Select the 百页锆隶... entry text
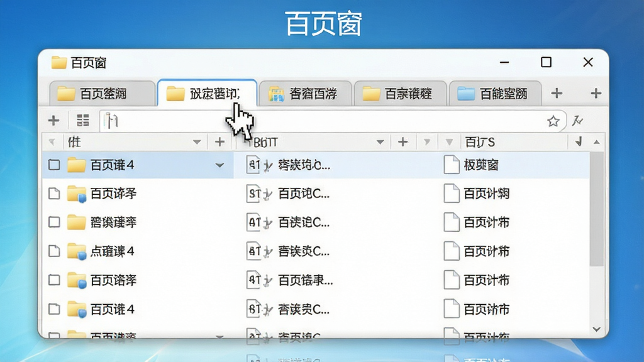644x362 pixels. click(306, 280)
